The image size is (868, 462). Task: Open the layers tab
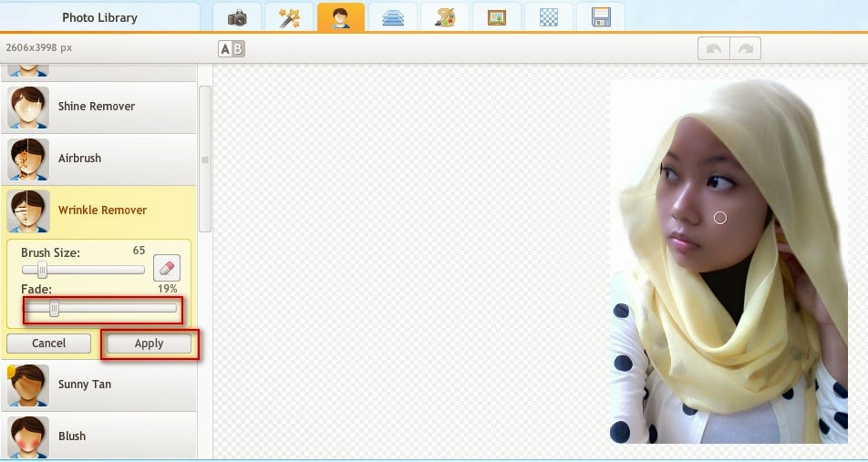point(392,17)
